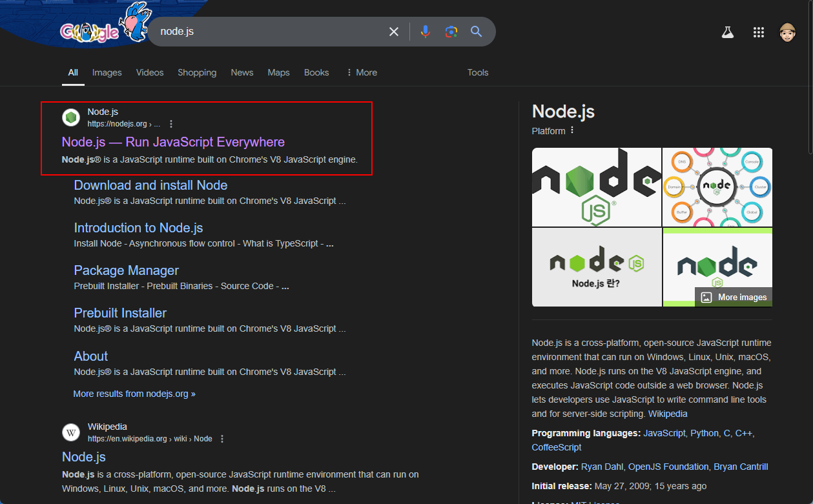Open the Node.js modules diagram image

point(717,186)
